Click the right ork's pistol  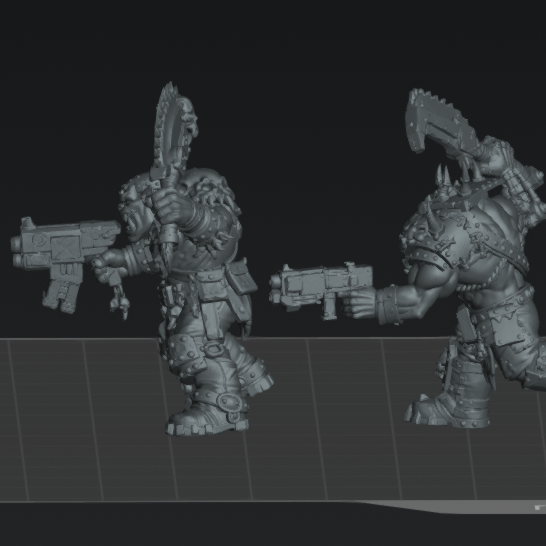coord(320,289)
